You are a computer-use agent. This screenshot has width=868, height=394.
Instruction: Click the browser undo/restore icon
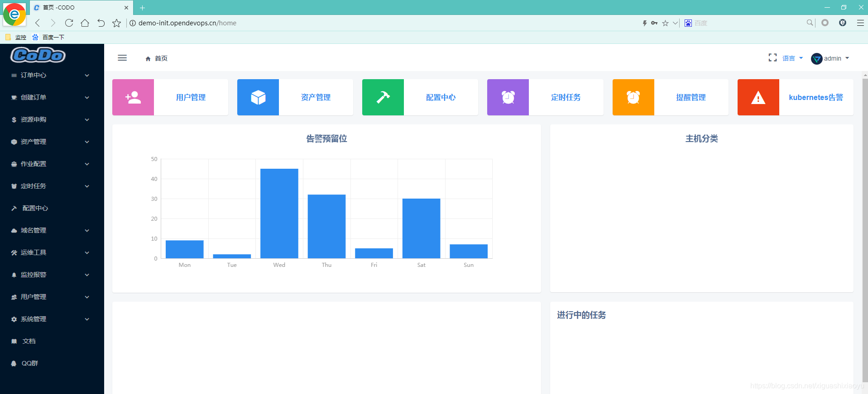point(101,23)
